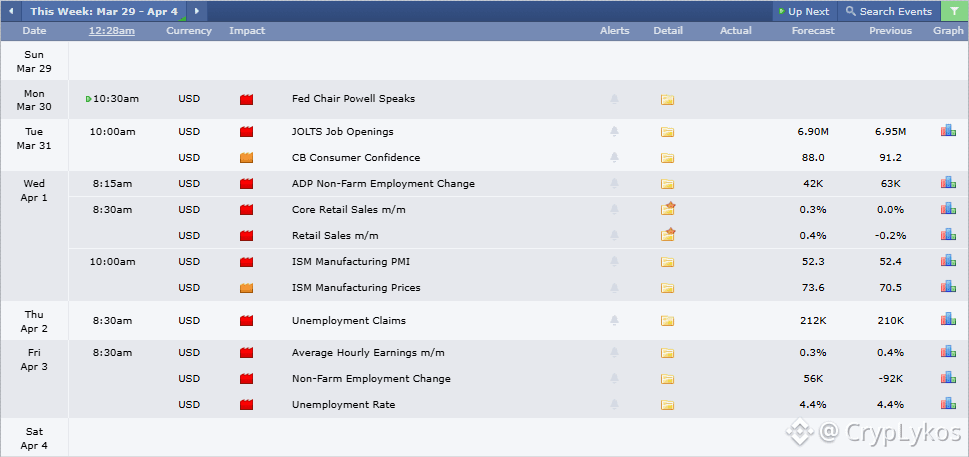This screenshot has height=457, width=969.
Task: Open detail folder for Unemployment Rate
Action: [x=667, y=405]
